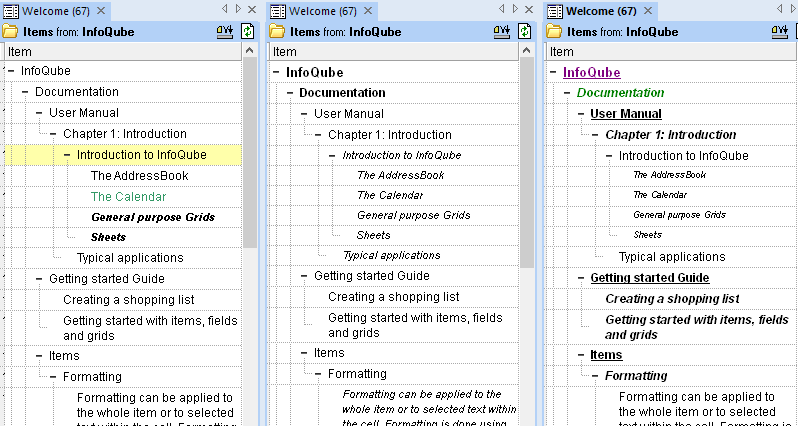Image resolution: width=798 pixels, height=426 pixels.
Task: Click the Item column header in the right panel
Action: point(672,51)
